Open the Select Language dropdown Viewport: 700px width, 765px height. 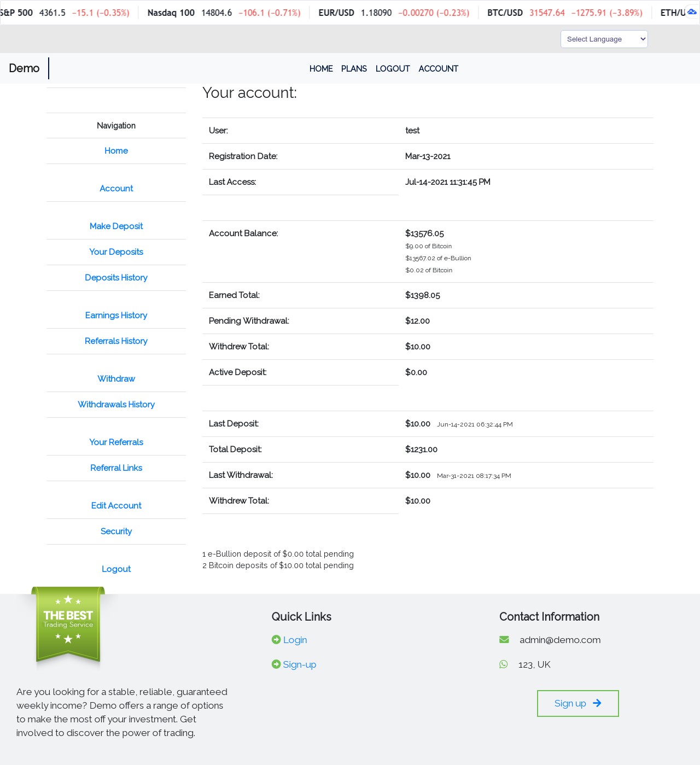click(604, 39)
